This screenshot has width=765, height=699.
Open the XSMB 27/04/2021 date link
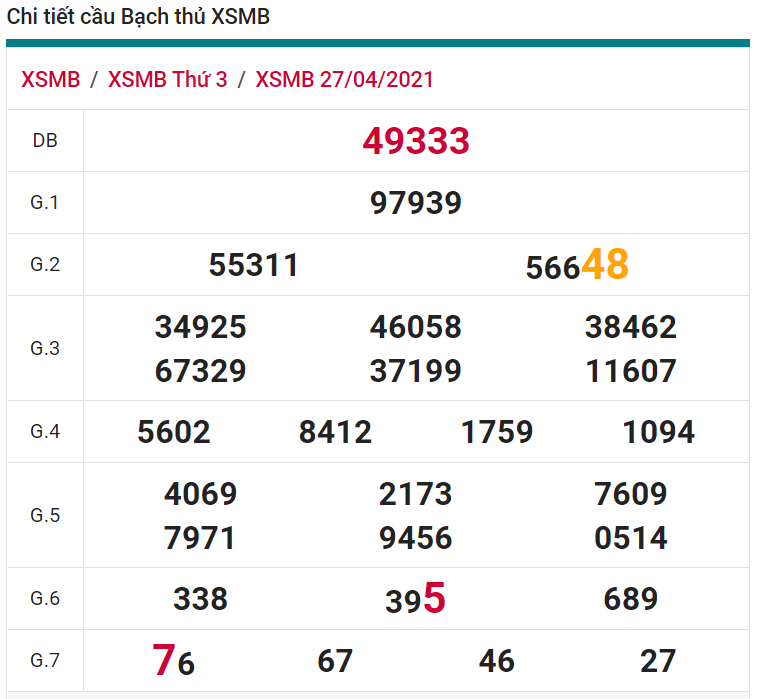345,80
